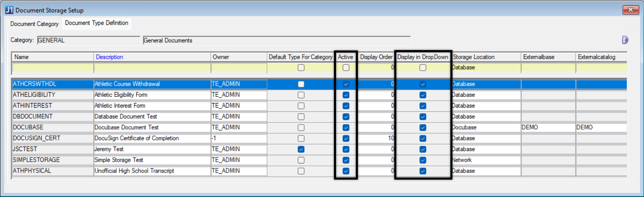Image resolution: width=644 pixels, height=197 pixels.
Task: Enable Default Type For Category for DOCUBASE
Action: (x=301, y=127)
